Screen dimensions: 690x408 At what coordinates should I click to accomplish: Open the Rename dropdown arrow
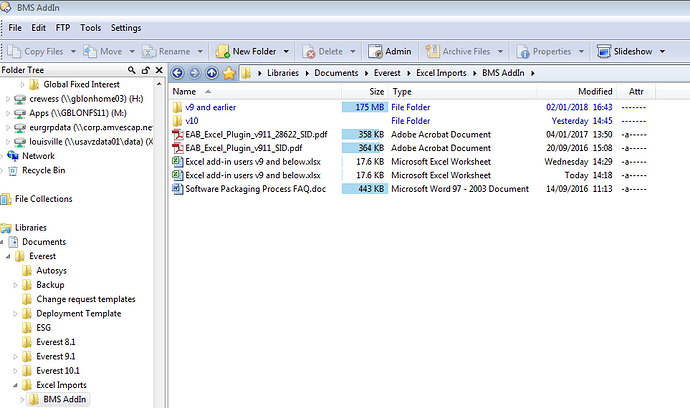pos(200,51)
